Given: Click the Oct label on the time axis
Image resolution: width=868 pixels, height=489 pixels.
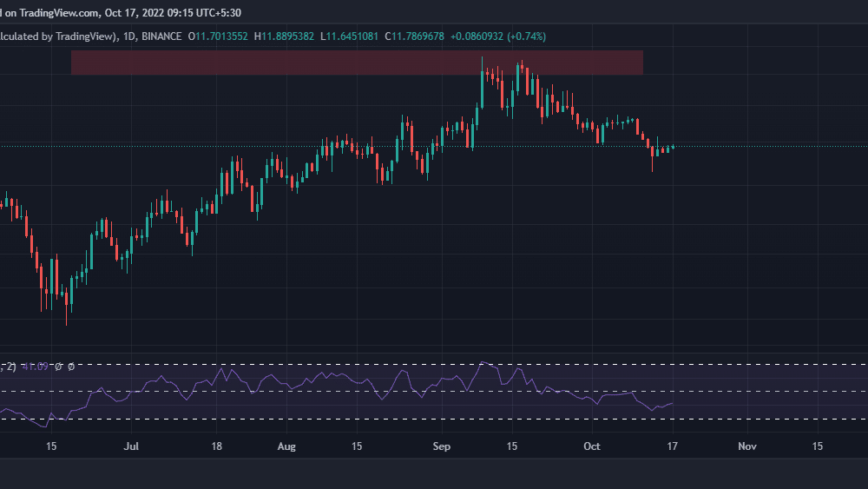Looking at the screenshot, I should pos(592,446).
